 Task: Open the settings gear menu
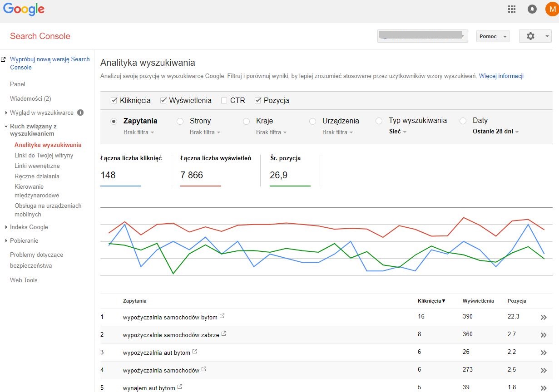[535, 36]
